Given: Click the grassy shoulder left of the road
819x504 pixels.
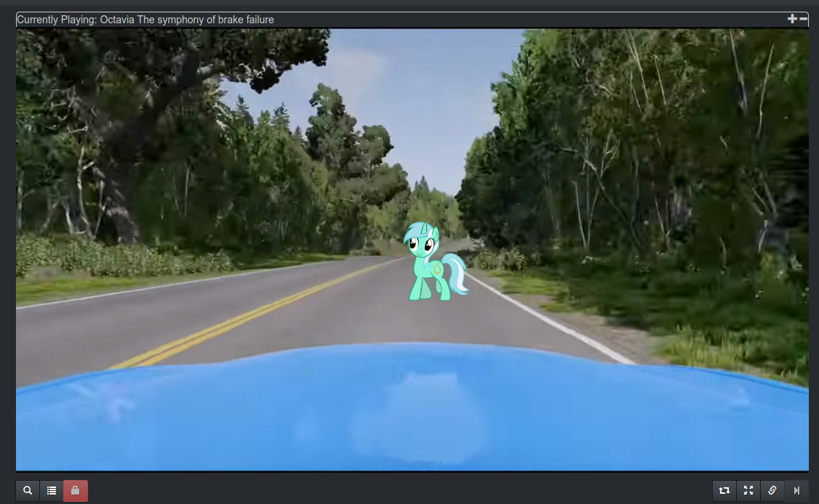Looking at the screenshot, I should coord(87,287).
